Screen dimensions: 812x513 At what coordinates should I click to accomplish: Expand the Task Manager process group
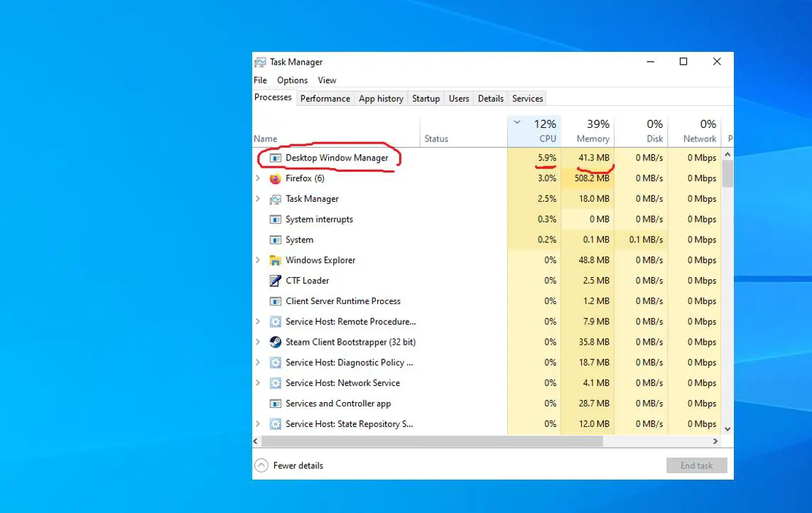point(259,199)
